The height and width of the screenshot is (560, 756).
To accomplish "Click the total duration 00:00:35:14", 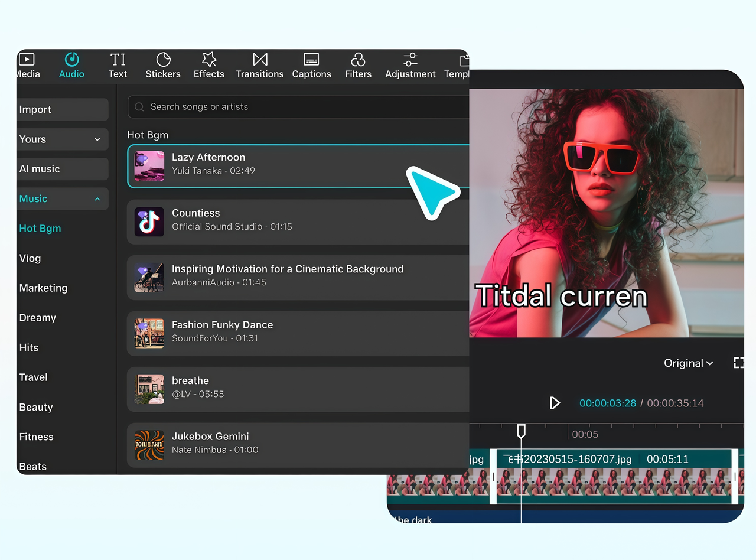I will [675, 403].
